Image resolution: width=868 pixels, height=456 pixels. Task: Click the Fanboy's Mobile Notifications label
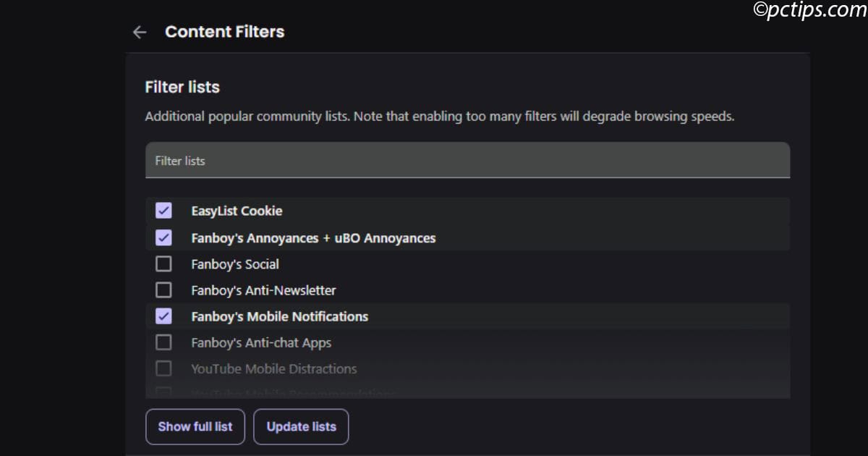[x=279, y=316]
